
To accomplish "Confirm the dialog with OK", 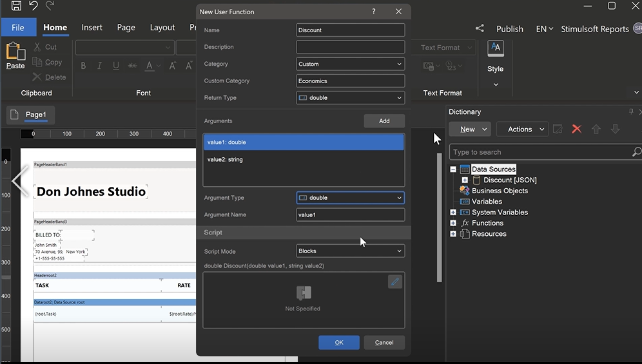I will pos(338,342).
